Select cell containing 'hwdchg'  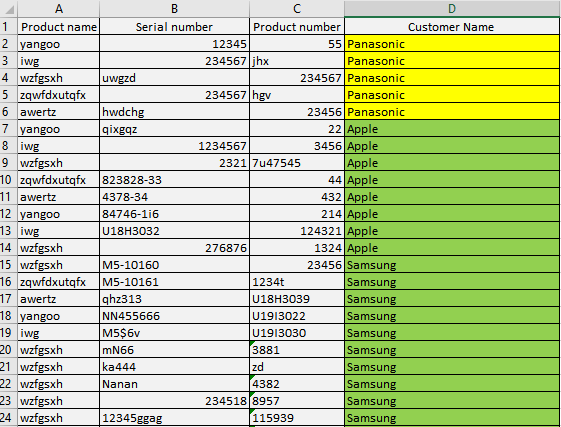[174, 111]
